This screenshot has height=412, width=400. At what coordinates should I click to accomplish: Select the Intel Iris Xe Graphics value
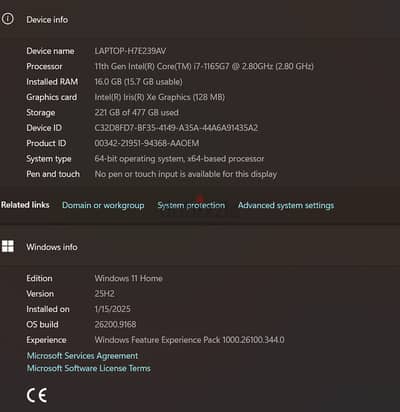point(160,97)
